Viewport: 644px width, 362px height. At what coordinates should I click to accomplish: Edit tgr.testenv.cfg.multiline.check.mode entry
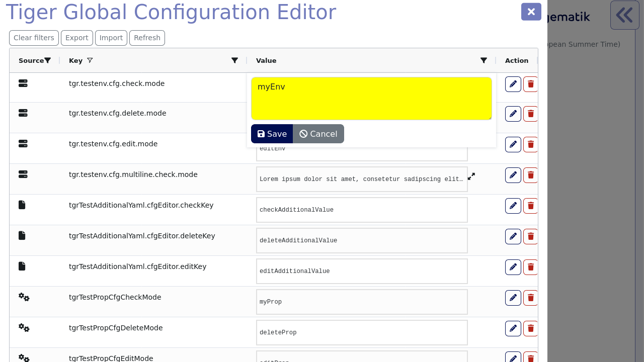513,175
